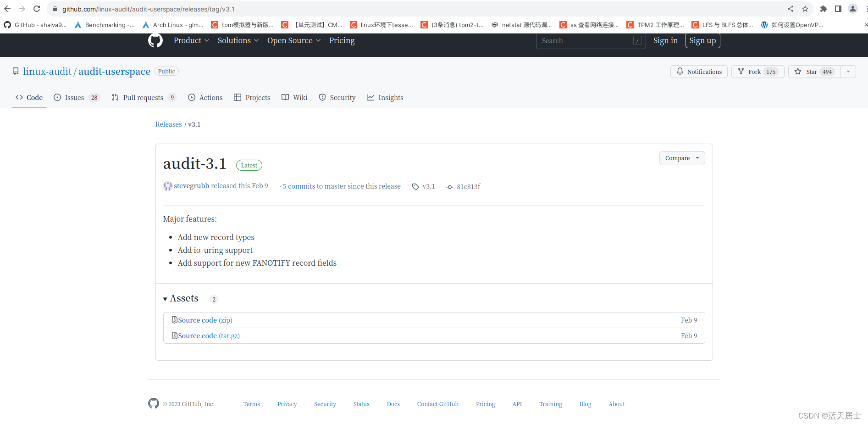The image size is (868, 424).
Task: Fork the repository
Action: [x=757, y=72]
